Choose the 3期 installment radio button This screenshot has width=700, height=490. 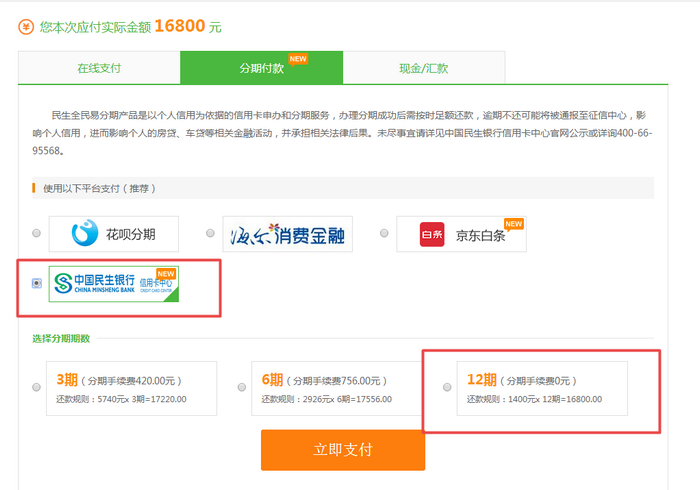(37, 387)
